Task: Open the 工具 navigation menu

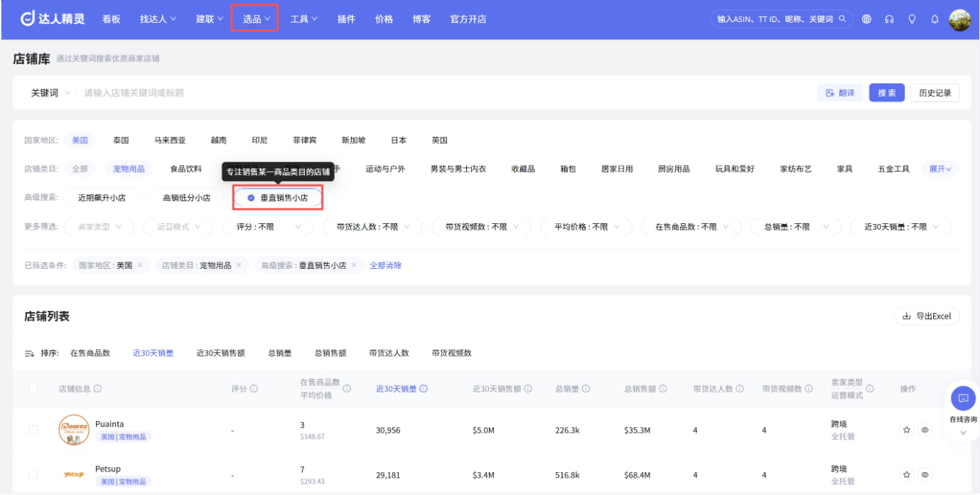Action: click(304, 19)
